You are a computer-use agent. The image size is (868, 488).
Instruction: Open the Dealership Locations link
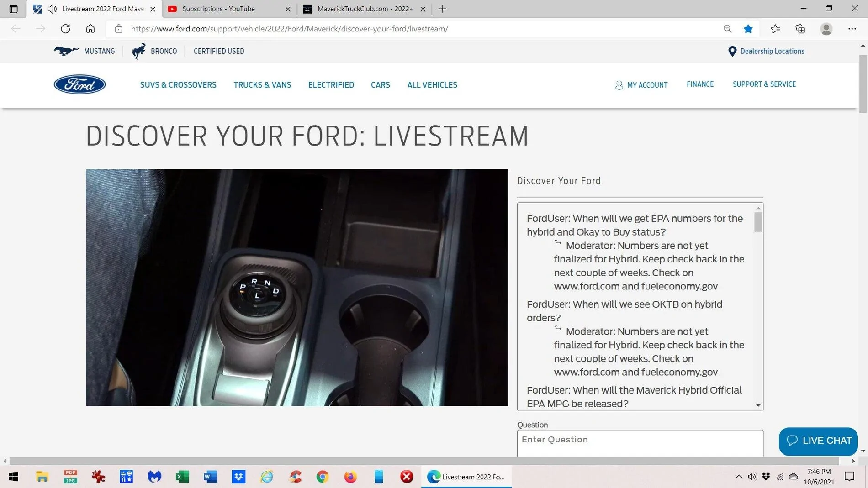coord(772,51)
